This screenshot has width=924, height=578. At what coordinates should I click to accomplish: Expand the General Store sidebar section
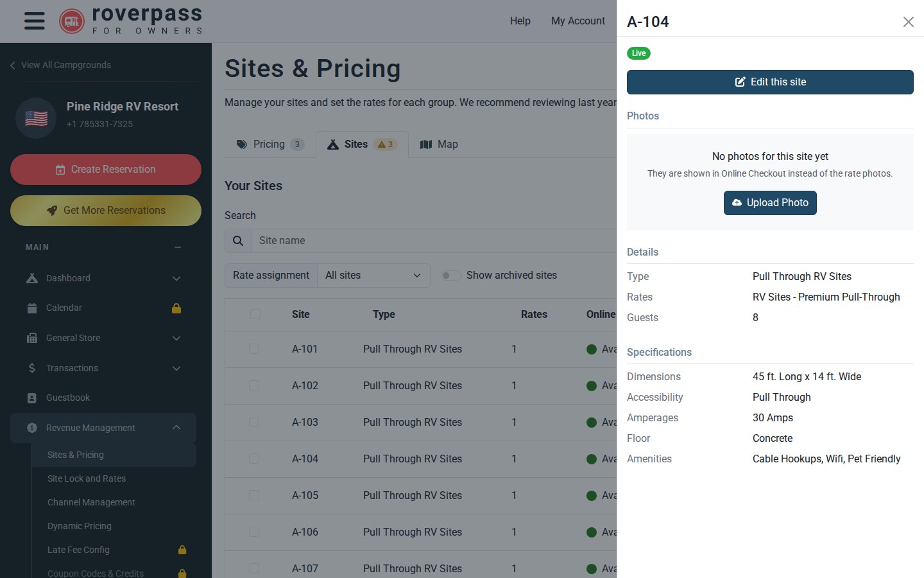(x=176, y=338)
